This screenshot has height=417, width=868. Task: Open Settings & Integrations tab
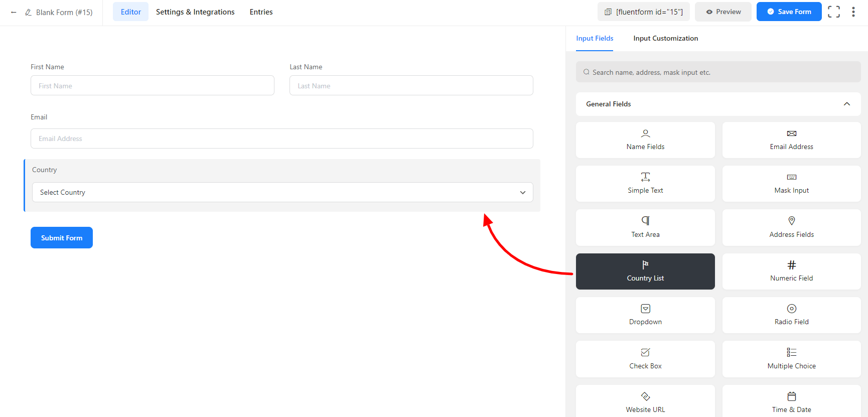coord(195,12)
